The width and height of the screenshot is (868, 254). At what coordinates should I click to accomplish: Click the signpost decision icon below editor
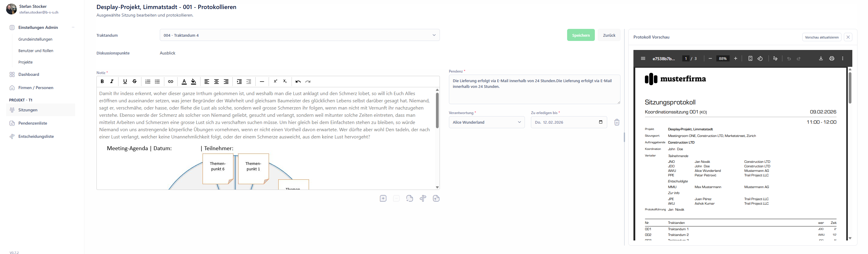pos(423,199)
